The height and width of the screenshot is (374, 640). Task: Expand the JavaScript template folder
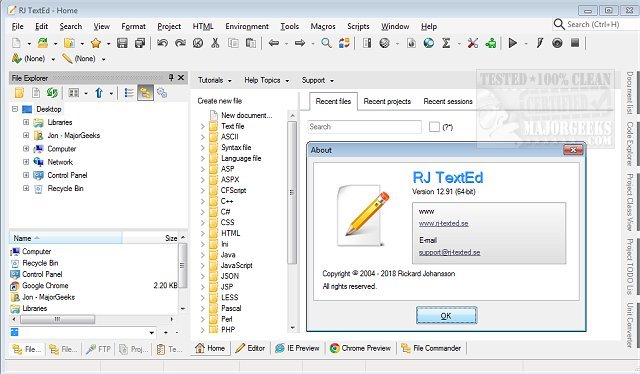click(203, 265)
